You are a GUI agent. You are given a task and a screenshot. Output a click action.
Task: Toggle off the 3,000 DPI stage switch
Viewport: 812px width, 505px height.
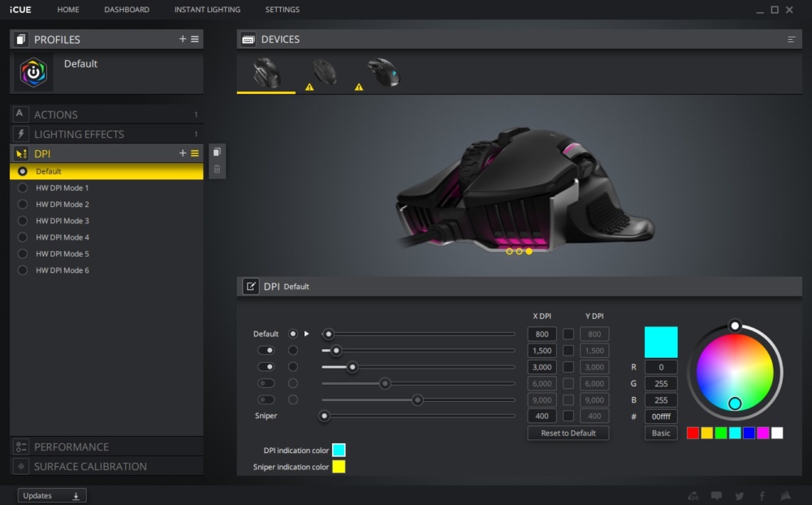pos(266,367)
